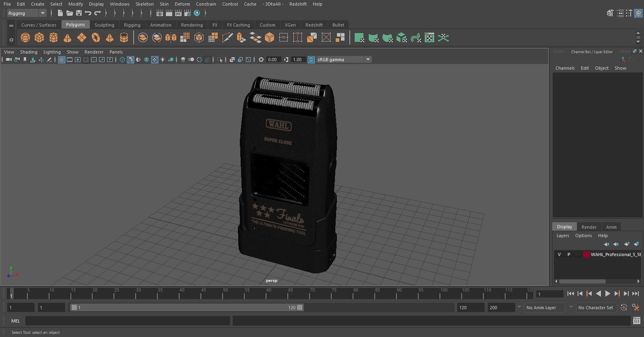The image size is (644, 337).
Task: Open the Layers menu in Layer Editor
Action: 563,236
